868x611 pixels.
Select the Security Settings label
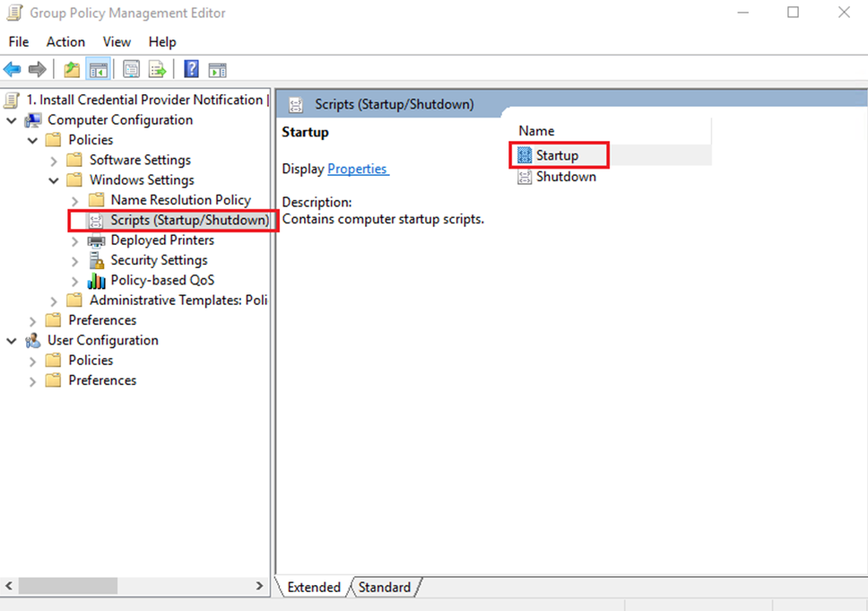pyautogui.click(x=159, y=260)
